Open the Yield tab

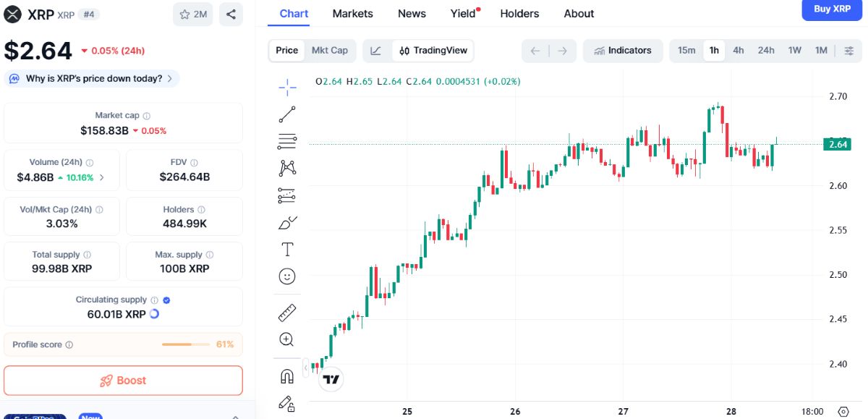click(463, 14)
